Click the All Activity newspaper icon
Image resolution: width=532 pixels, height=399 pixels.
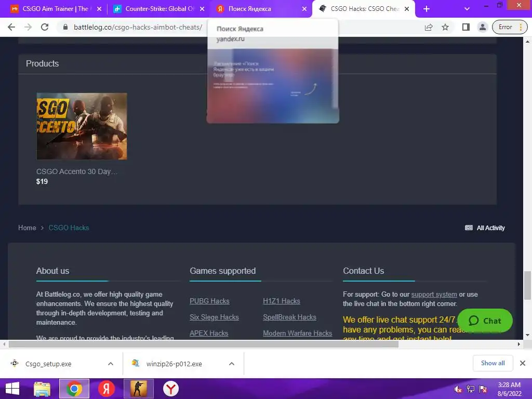click(469, 228)
